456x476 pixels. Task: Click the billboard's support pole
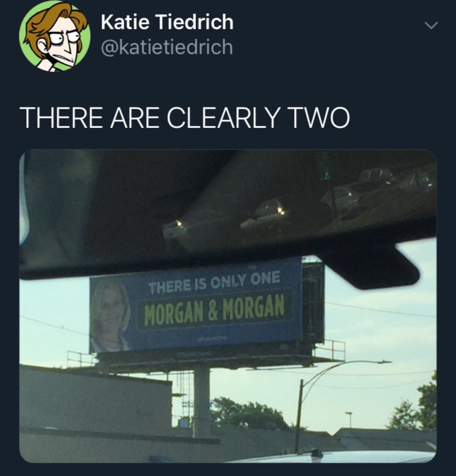coord(202,400)
